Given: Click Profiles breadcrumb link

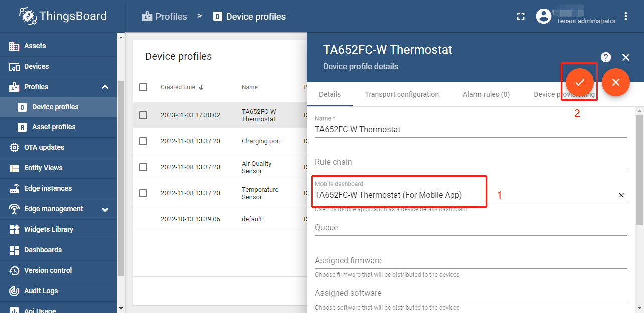Looking at the screenshot, I should [x=164, y=16].
